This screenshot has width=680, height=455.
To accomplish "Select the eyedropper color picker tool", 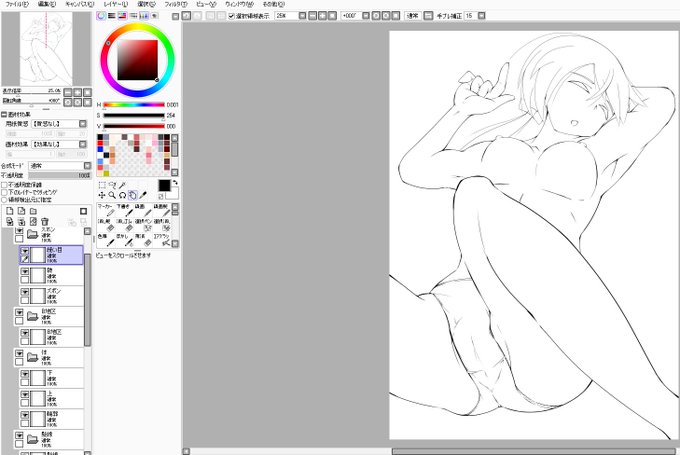I will click(143, 195).
